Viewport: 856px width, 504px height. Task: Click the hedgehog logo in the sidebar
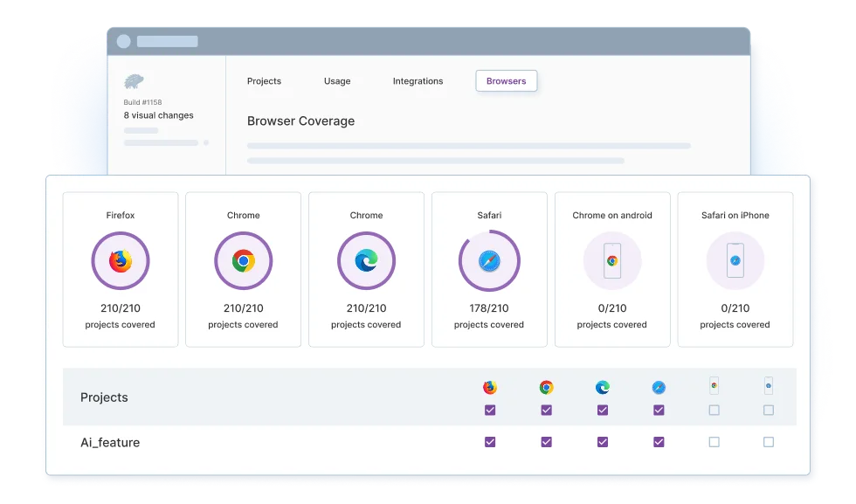[135, 82]
